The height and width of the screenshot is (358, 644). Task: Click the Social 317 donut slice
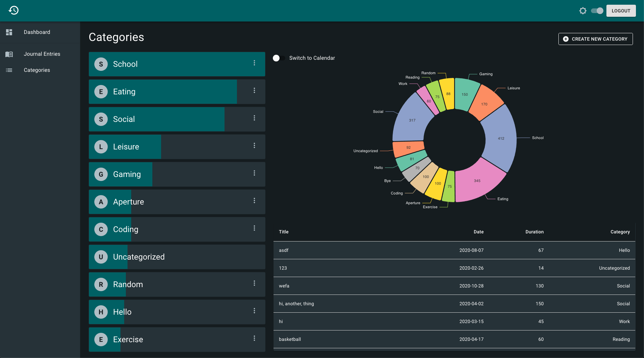tap(412, 120)
